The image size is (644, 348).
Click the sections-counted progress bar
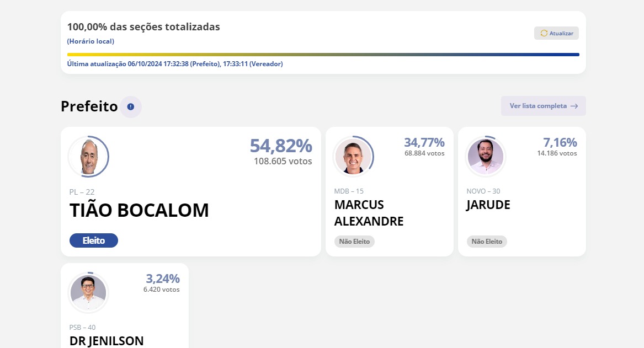point(323,55)
